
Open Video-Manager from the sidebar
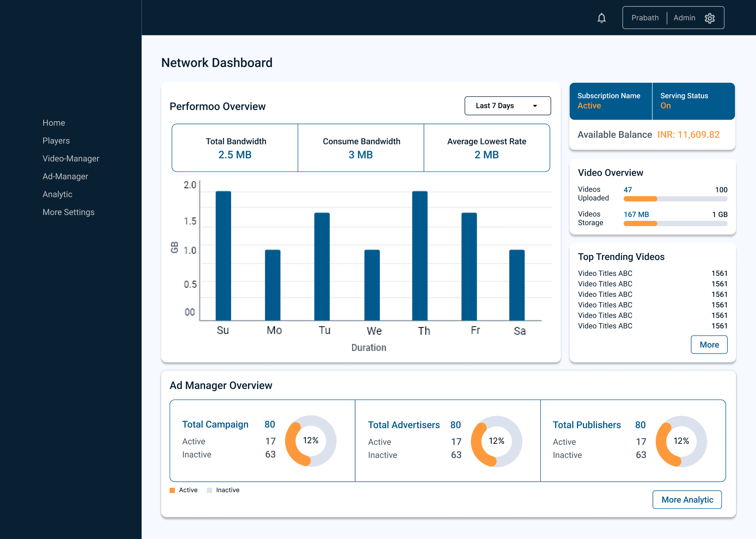[x=71, y=158]
